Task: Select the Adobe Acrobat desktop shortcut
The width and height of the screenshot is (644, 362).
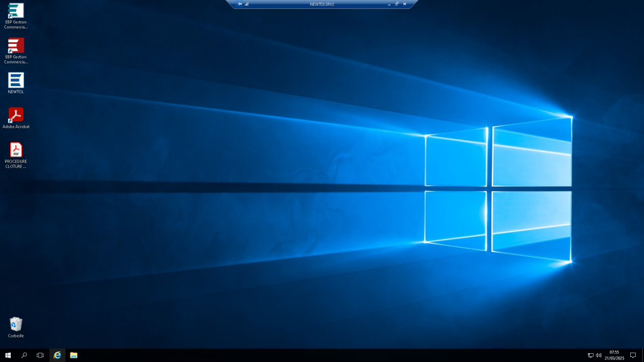Action: tap(16, 116)
